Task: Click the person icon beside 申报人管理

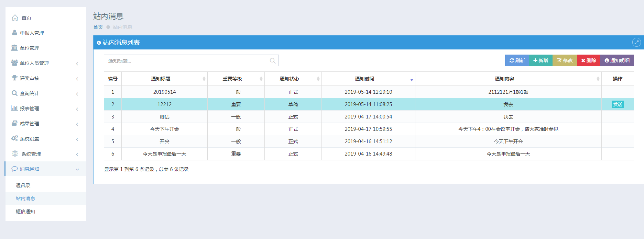Action: 14,33
